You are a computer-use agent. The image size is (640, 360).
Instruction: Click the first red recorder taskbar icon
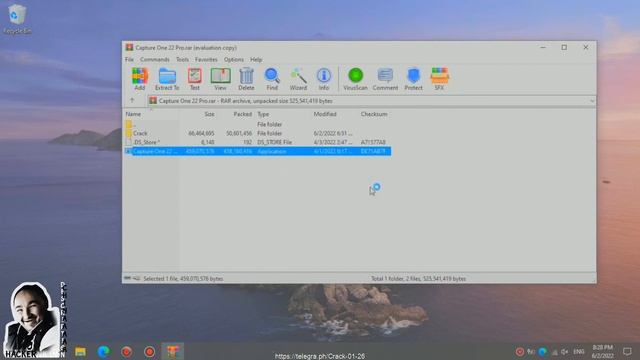coord(127,351)
